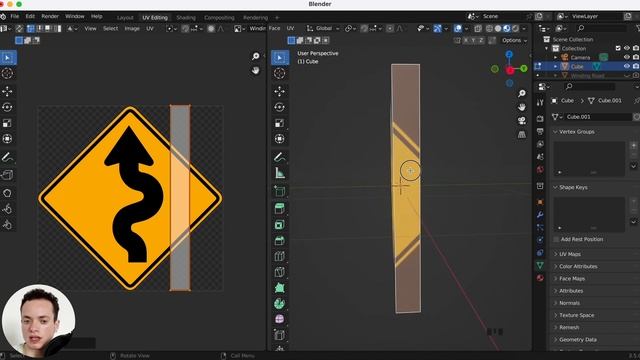Screen dimensions: 640x360
Task: Hide the Camera object in outliner
Action: pos(627,57)
